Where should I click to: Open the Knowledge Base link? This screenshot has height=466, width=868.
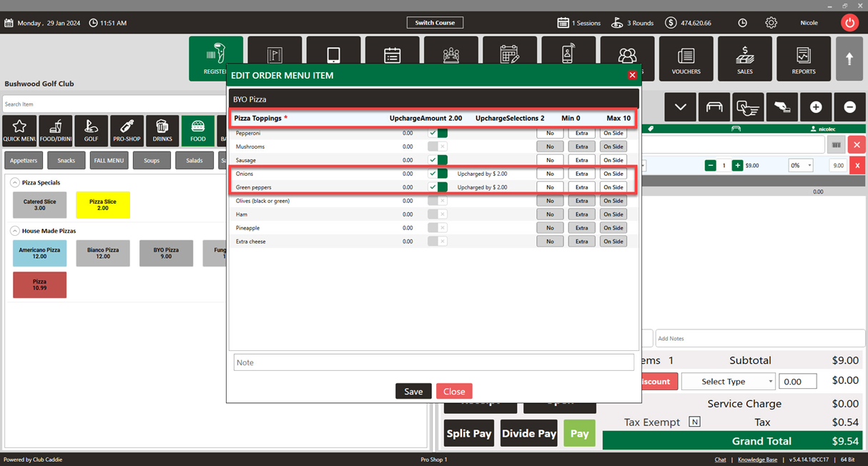point(757,460)
